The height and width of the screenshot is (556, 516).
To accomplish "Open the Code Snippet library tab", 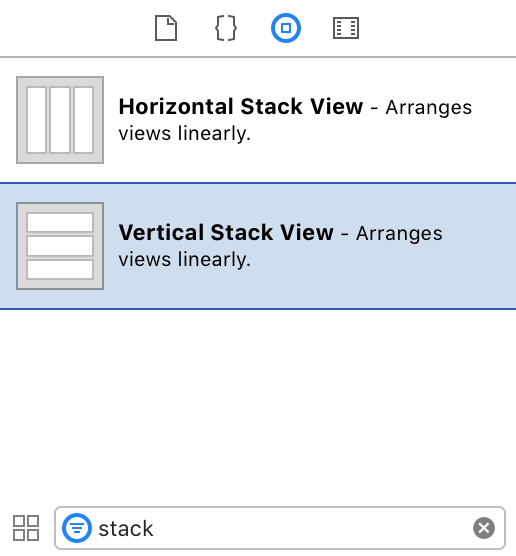I will 226,28.
